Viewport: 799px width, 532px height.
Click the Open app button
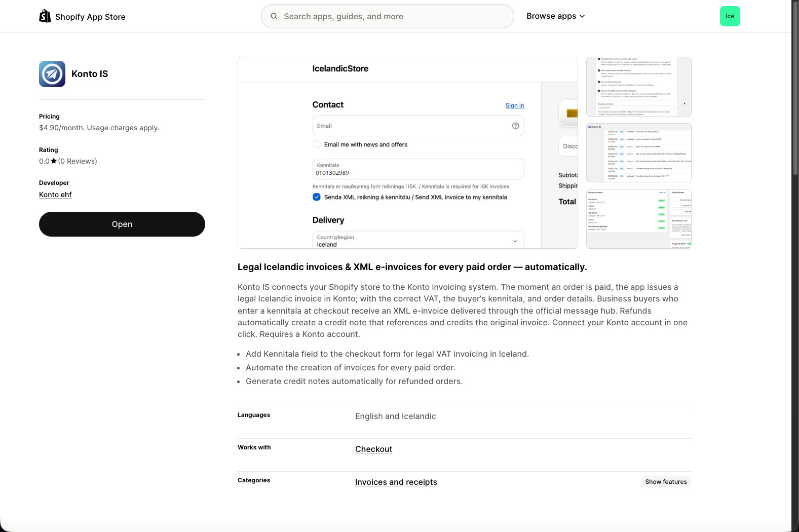click(122, 224)
